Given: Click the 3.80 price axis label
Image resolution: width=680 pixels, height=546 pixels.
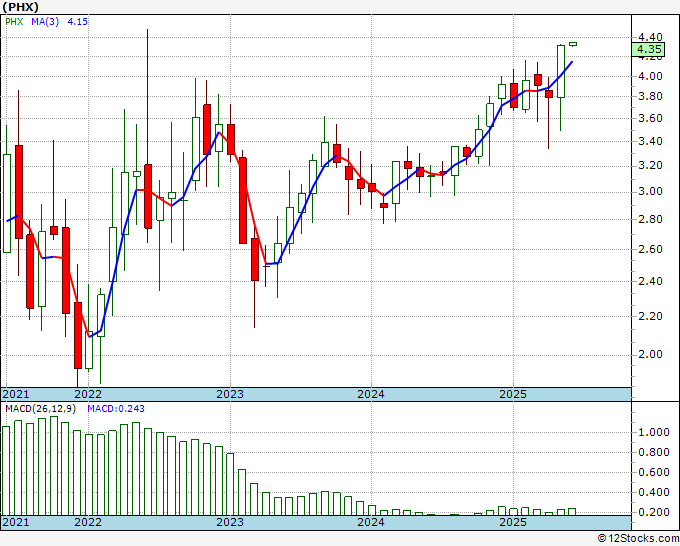Looking at the screenshot, I should click(x=650, y=96).
